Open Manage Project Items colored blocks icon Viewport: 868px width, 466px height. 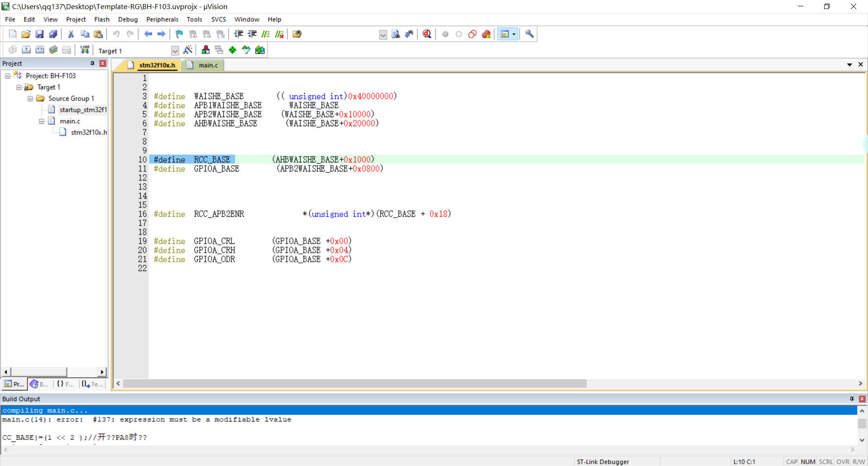click(206, 50)
